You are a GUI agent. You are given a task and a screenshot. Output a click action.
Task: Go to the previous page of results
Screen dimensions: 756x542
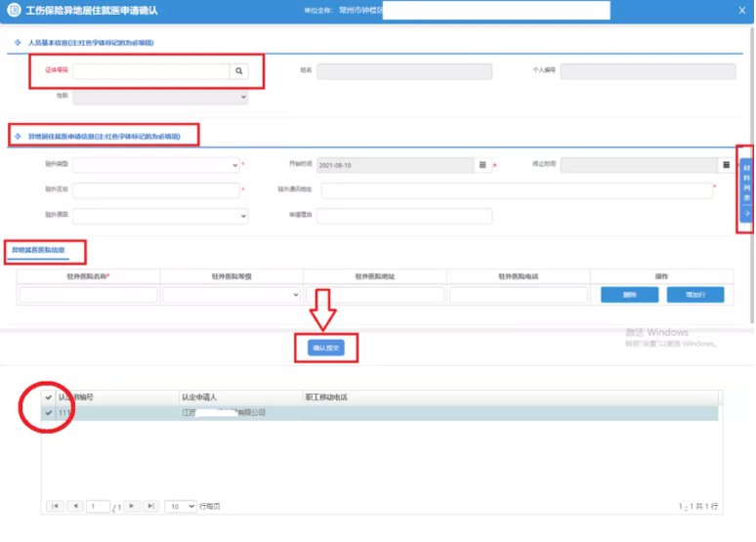(75, 506)
